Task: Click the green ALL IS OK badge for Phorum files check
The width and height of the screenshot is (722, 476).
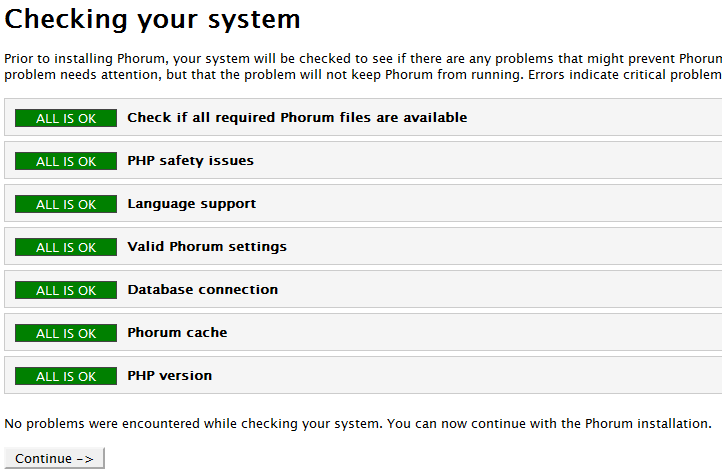Action: click(66, 118)
